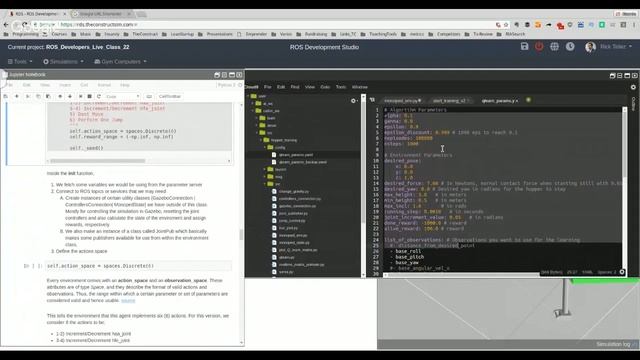This screenshot has height=360, width=640.
Task: Click the Jupyter move cell up arrow
Action: click(60, 96)
